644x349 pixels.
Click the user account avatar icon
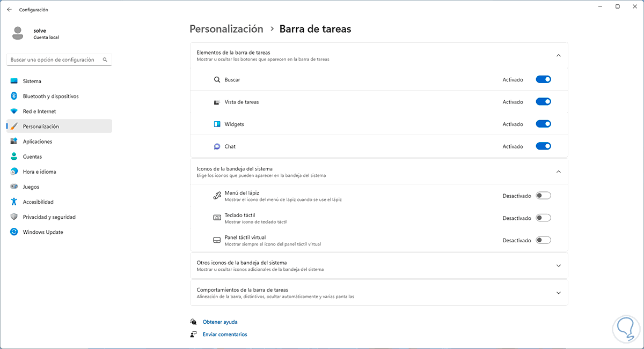[19, 33]
